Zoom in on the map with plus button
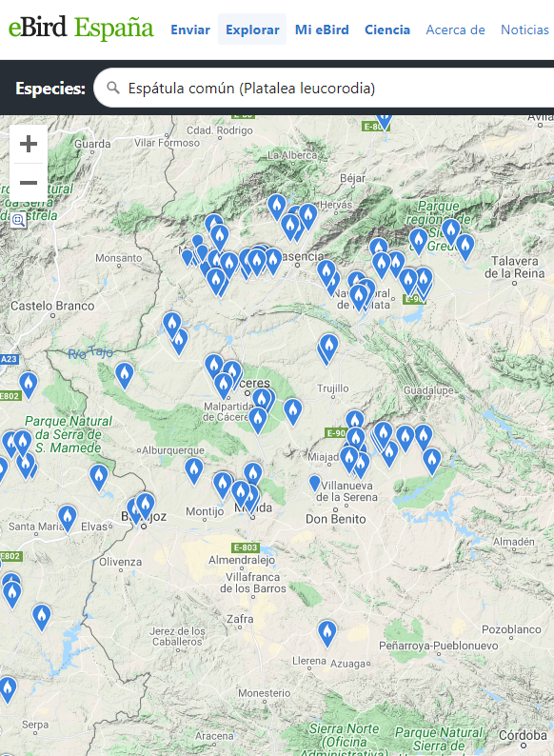 point(29,144)
